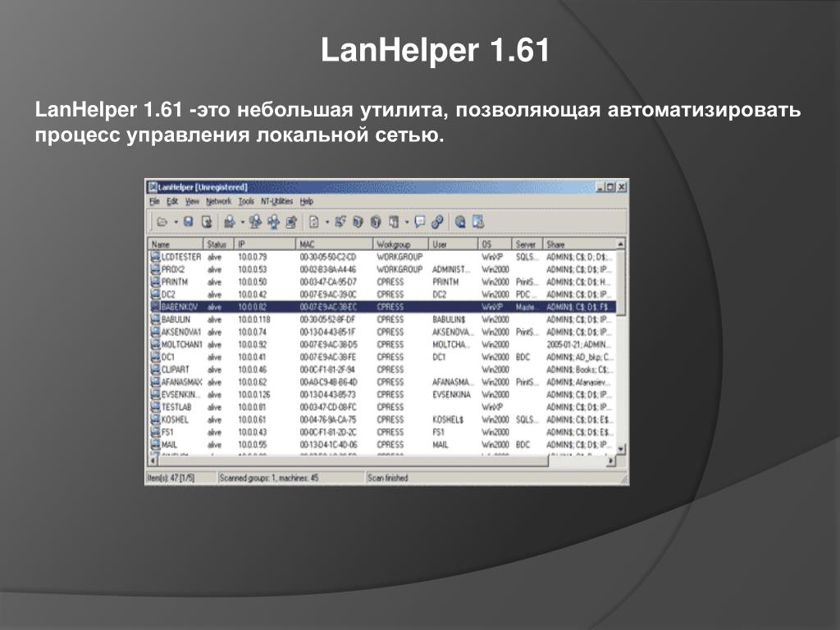
Task: Click MAC address 00-30-05-50-C2-CD
Action: click(328, 257)
